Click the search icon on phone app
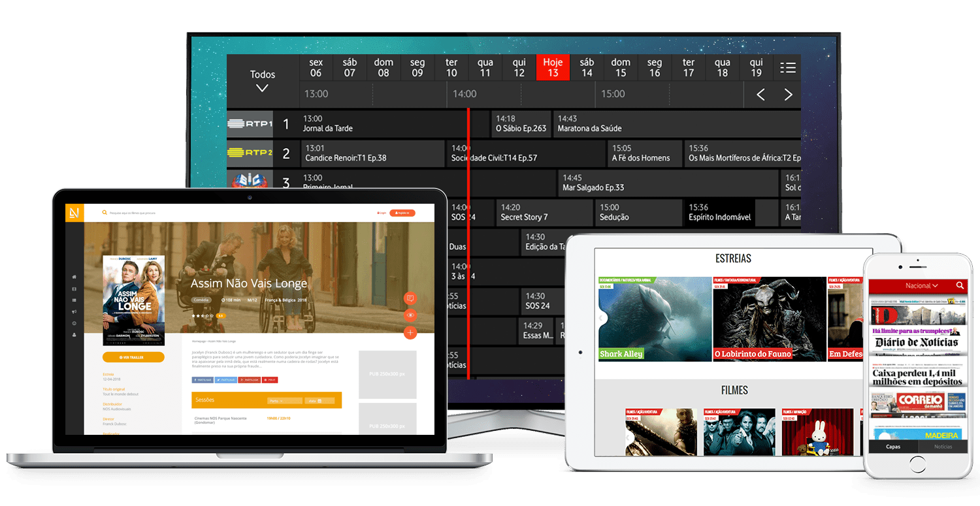Screen dimensions: 980x506 pyautogui.click(x=960, y=285)
